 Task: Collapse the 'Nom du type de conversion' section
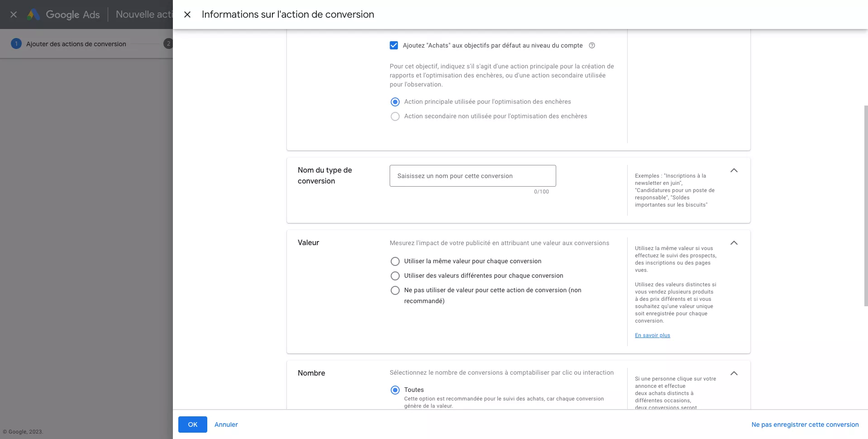pos(734,170)
